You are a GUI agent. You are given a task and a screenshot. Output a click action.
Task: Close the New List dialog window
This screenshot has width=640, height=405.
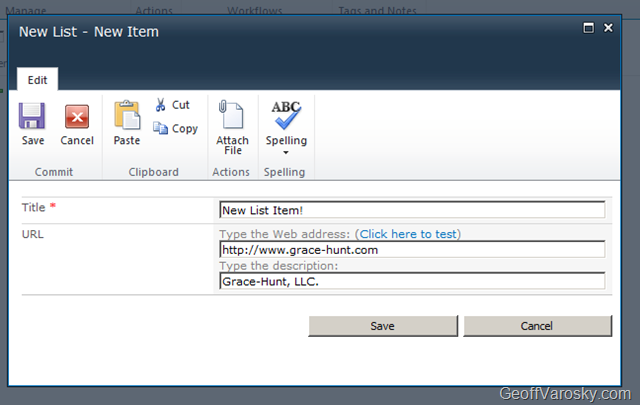[x=608, y=28]
